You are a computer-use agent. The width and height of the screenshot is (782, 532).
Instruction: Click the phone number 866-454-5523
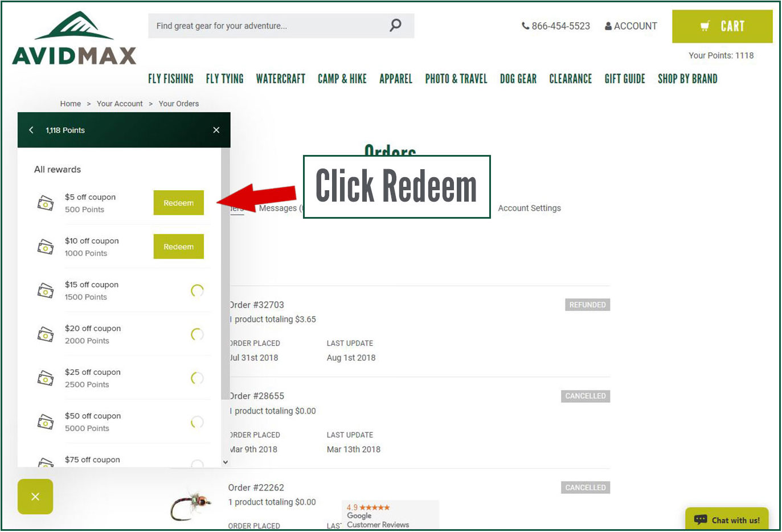pyautogui.click(x=556, y=26)
